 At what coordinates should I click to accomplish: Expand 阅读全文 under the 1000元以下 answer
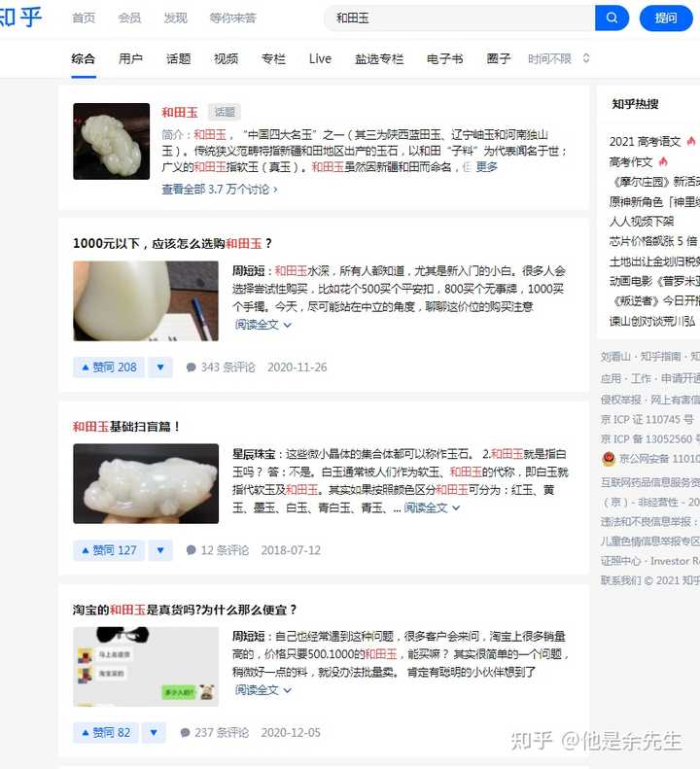pyautogui.click(x=262, y=325)
